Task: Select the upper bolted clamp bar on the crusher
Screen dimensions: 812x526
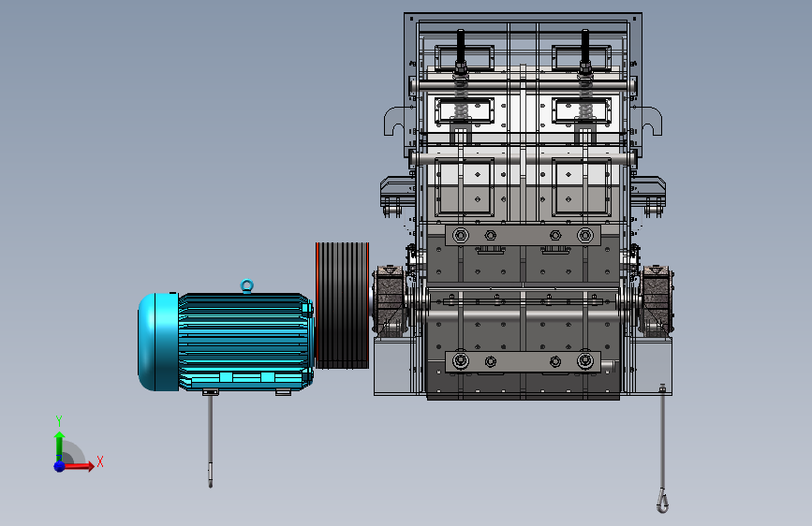Action: coord(523,236)
